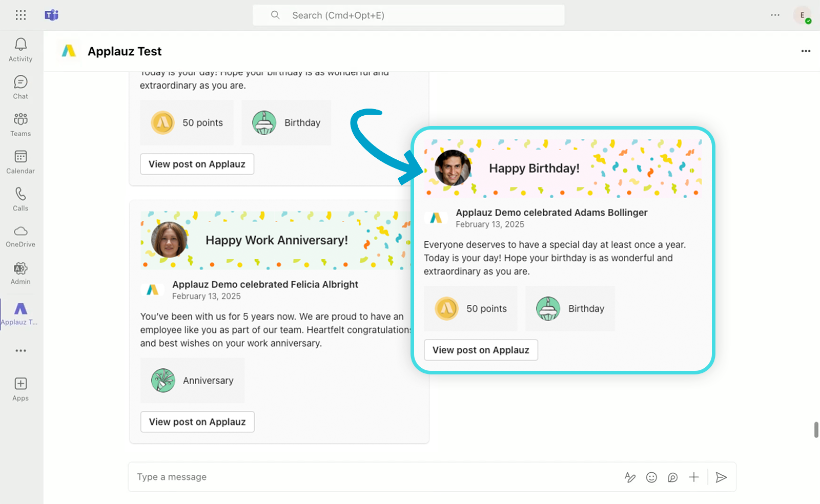Click the emoji smiley icon in compose box
Image resolution: width=820 pixels, height=504 pixels.
tap(651, 477)
